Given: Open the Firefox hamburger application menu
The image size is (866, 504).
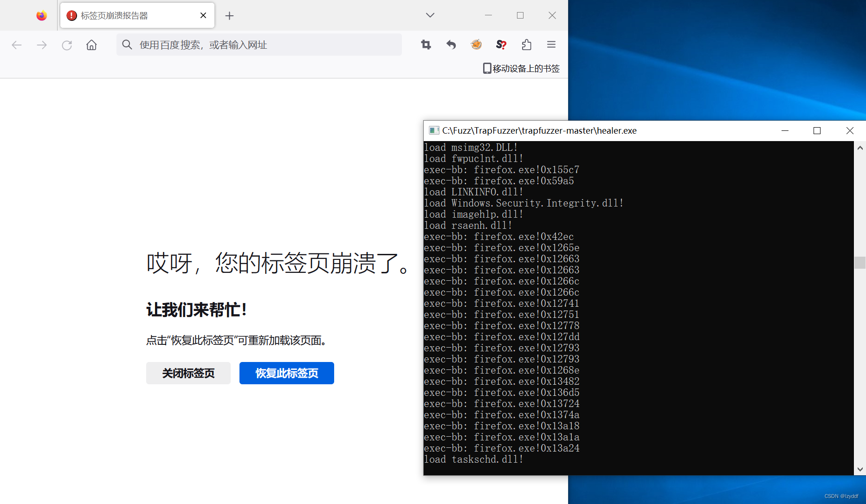Looking at the screenshot, I should tap(551, 45).
